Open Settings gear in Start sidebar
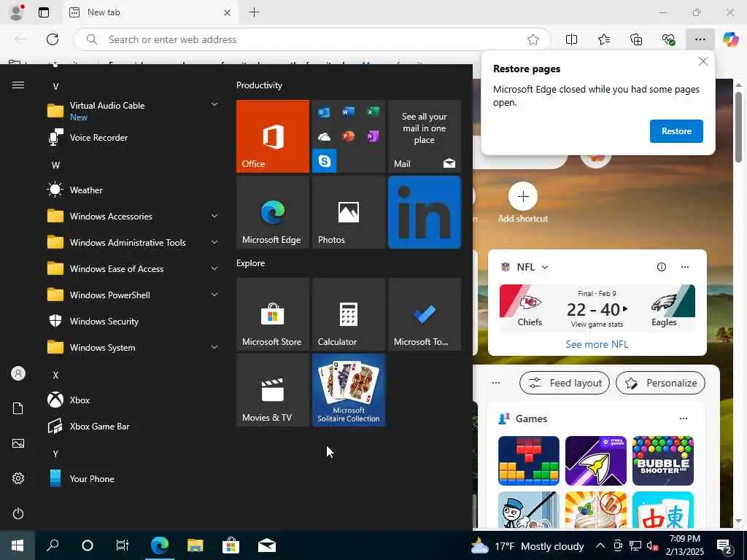The image size is (747, 560). click(x=18, y=478)
